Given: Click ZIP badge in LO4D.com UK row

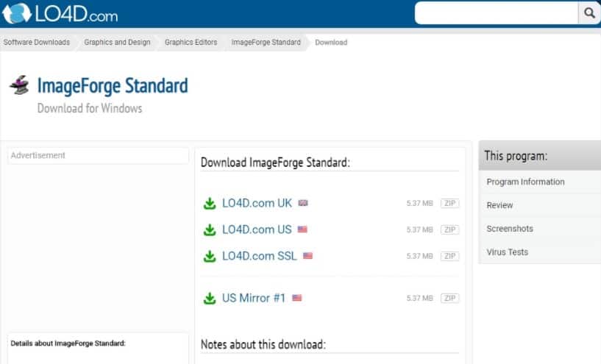Looking at the screenshot, I should pyautogui.click(x=449, y=203).
